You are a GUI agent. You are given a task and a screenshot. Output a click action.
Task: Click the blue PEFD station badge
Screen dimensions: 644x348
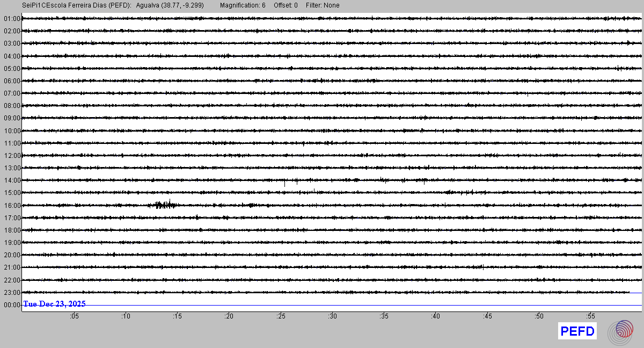(x=577, y=331)
